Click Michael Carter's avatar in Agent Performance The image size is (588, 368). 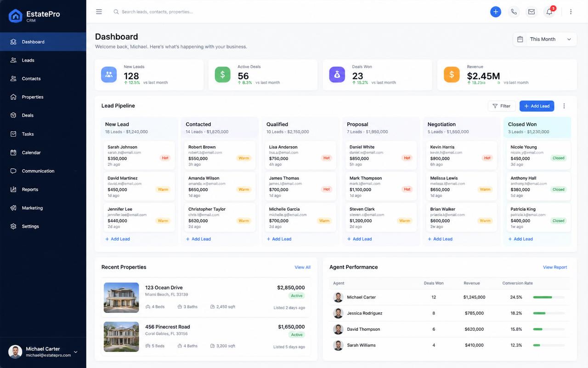tap(338, 297)
